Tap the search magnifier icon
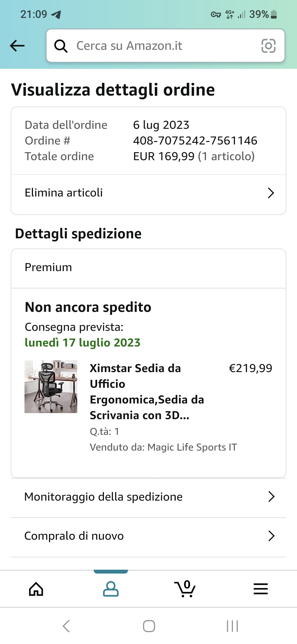297x644 pixels. pos(61,46)
